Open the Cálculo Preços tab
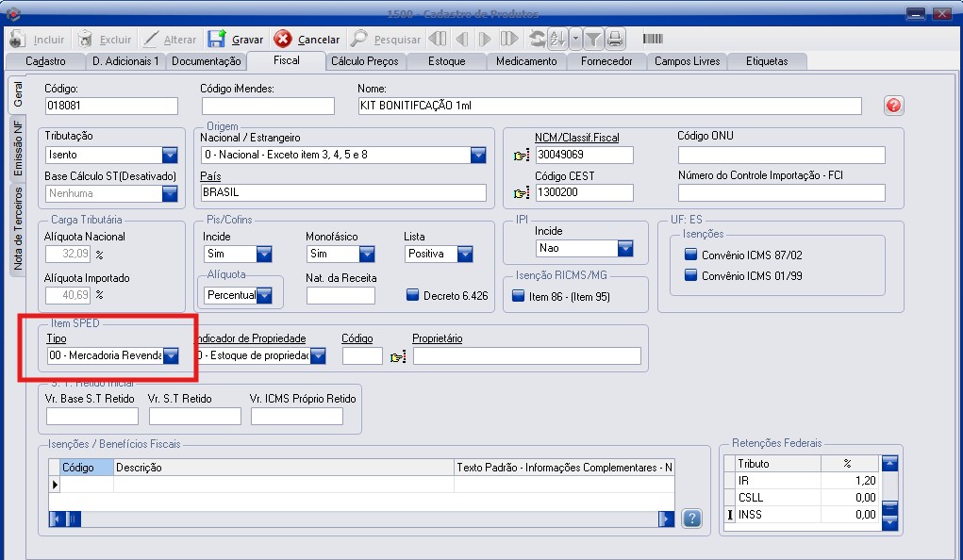The height and width of the screenshot is (560, 963). click(365, 61)
